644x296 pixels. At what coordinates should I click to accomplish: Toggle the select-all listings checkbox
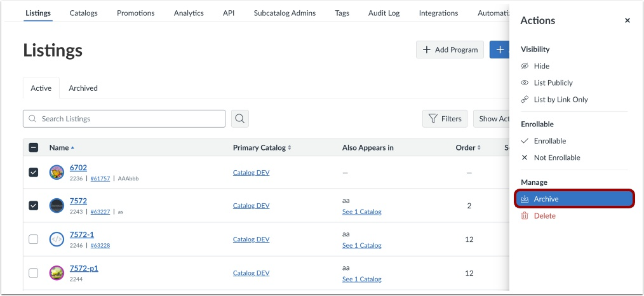[34, 147]
